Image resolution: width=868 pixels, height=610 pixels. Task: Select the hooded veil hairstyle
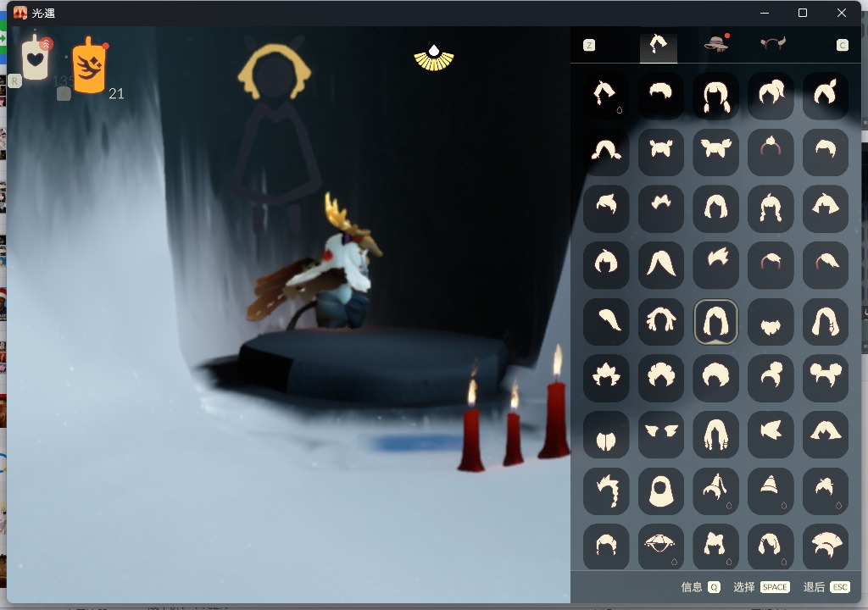[x=660, y=490]
